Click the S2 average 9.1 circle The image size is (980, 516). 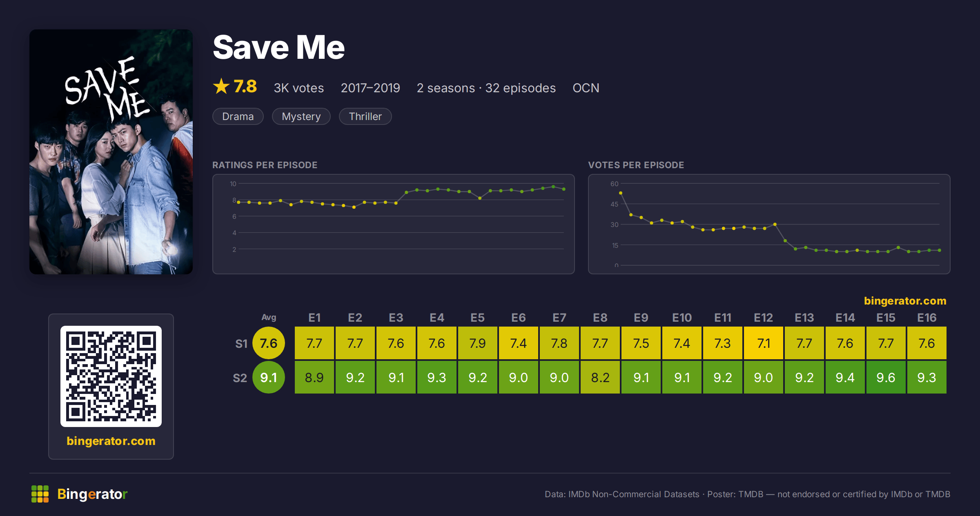(269, 377)
